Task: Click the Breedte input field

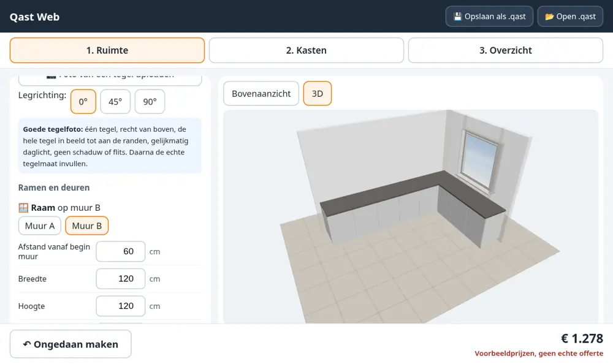Action: 120,279
